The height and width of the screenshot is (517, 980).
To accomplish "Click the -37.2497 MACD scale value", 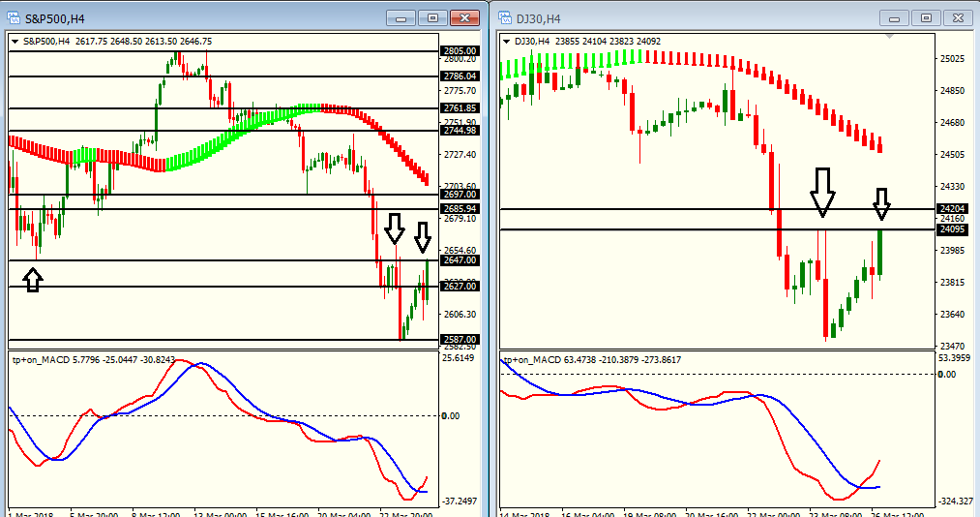I will pos(460,502).
